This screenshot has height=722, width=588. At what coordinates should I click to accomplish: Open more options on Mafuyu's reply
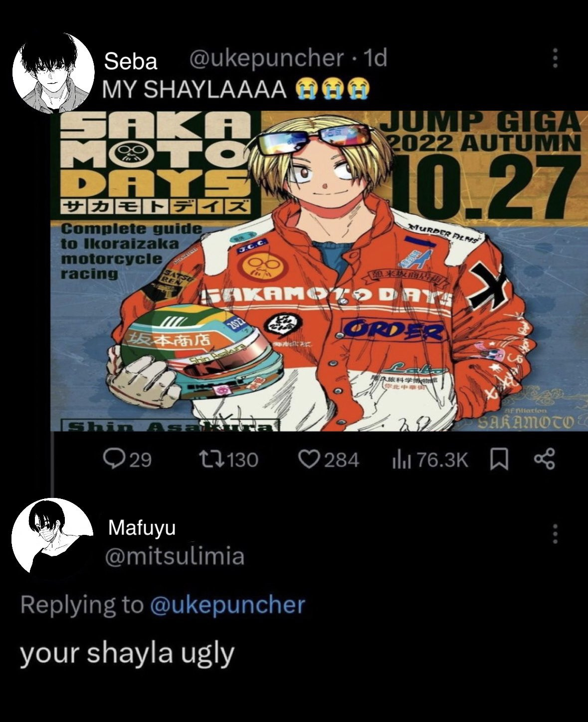point(555,534)
